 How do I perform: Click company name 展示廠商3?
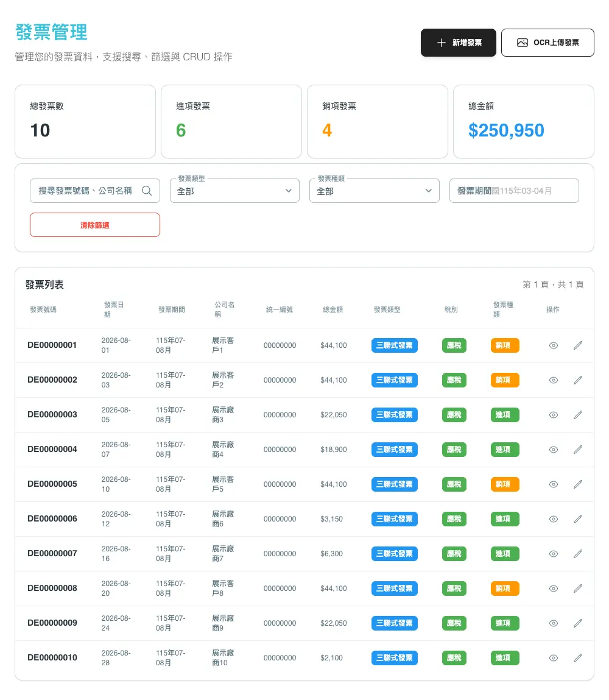click(x=223, y=415)
